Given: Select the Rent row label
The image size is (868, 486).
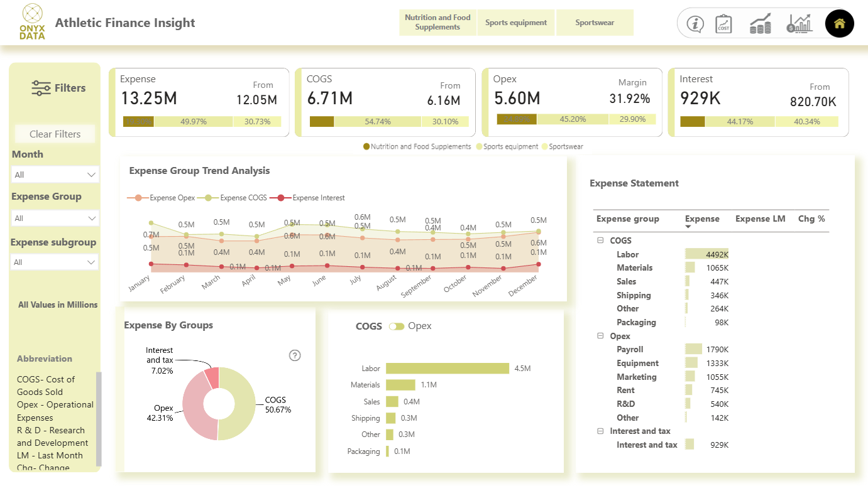Looking at the screenshot, I should (625, 391).
